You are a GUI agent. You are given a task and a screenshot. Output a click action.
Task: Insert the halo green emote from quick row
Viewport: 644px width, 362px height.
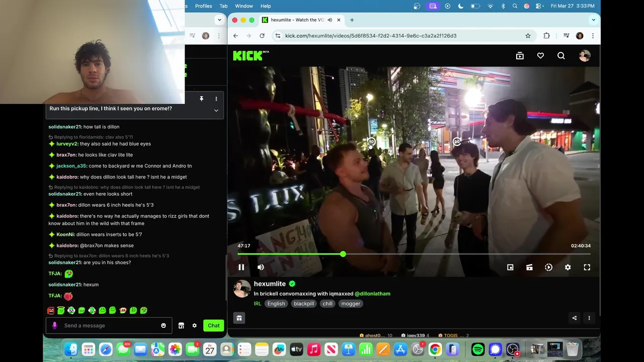[61, 311]
